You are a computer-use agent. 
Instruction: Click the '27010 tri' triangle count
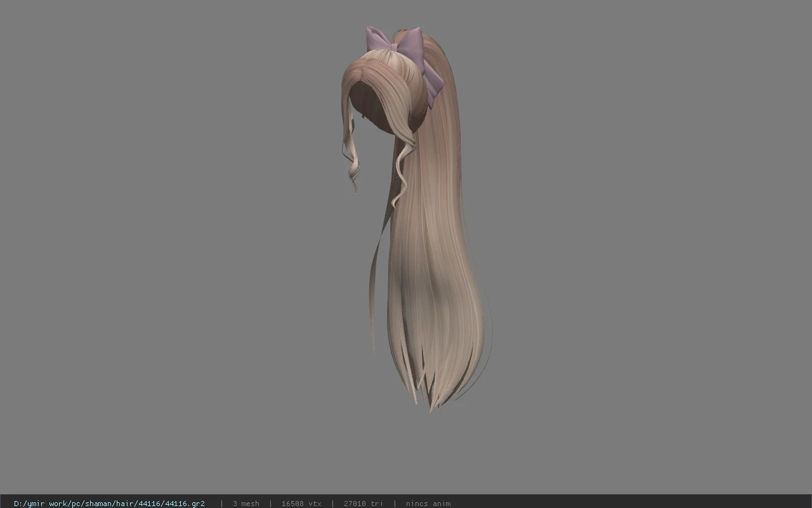pos(363,504)
